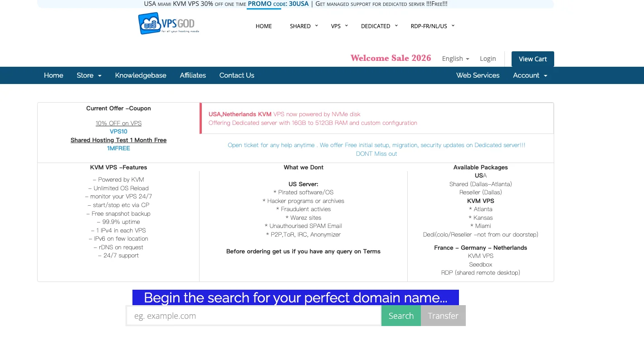Click the 30USA promo code text

click(298, 4)
